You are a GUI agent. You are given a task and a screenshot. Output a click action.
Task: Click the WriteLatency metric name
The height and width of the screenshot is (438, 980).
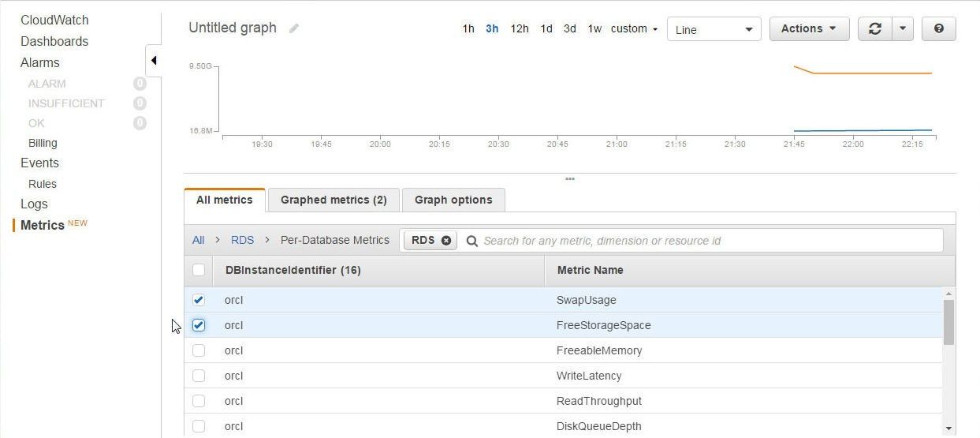[589, 376]
